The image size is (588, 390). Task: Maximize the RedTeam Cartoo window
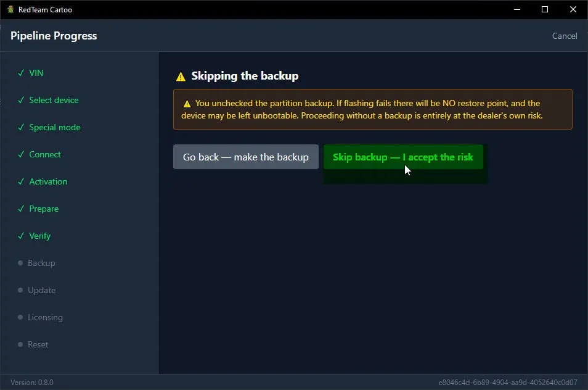545,9
